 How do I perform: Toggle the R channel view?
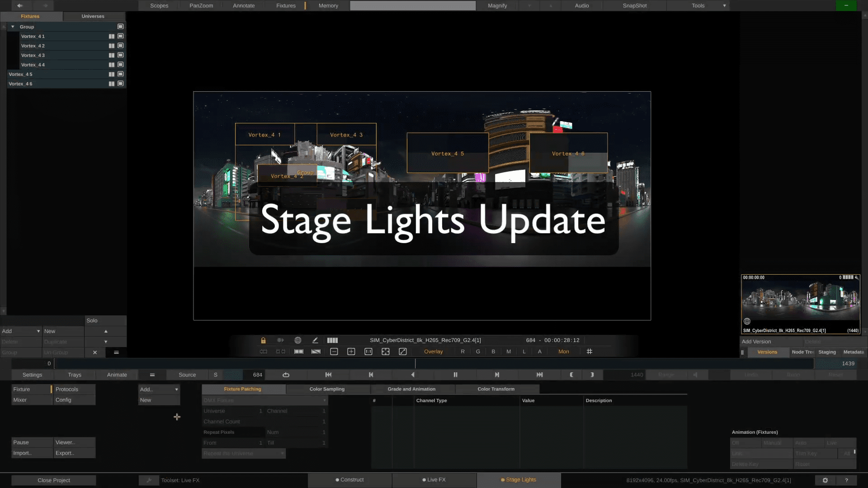[462, 351]
